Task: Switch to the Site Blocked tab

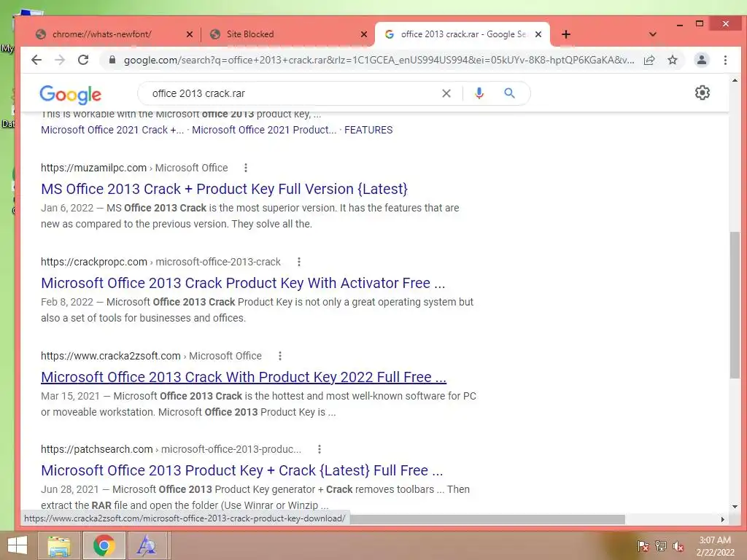Action: pos(250,34)
